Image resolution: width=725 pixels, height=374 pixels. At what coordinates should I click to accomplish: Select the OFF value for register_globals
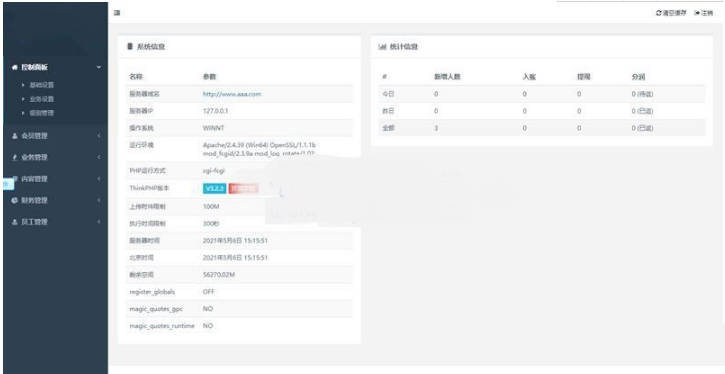tap(209, 292)
